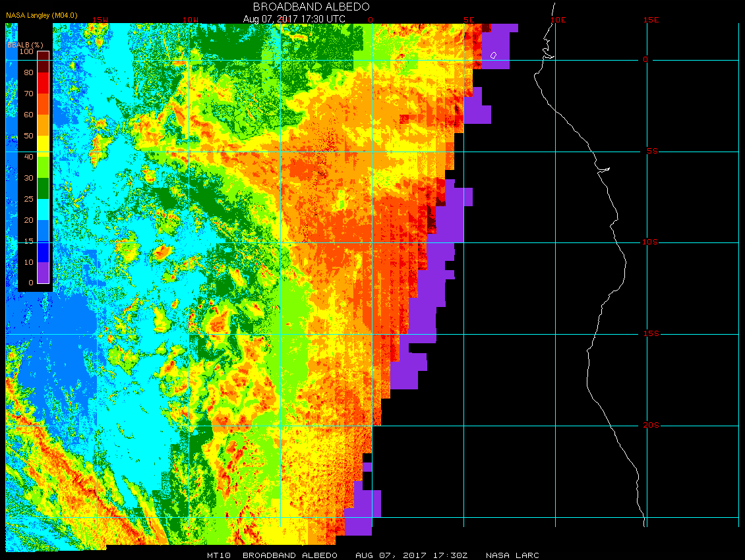Click the cyan legend swatch between 25 and 20
This screenshot has height=560, width=745.
(x=44, y=210)
